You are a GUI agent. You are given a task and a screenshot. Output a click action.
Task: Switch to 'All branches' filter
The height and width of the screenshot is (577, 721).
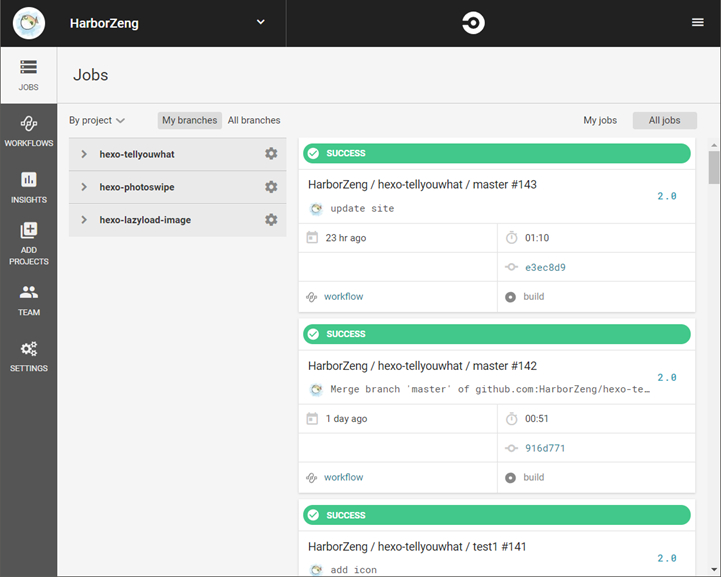pyautogui.click(x=254, y=120)
